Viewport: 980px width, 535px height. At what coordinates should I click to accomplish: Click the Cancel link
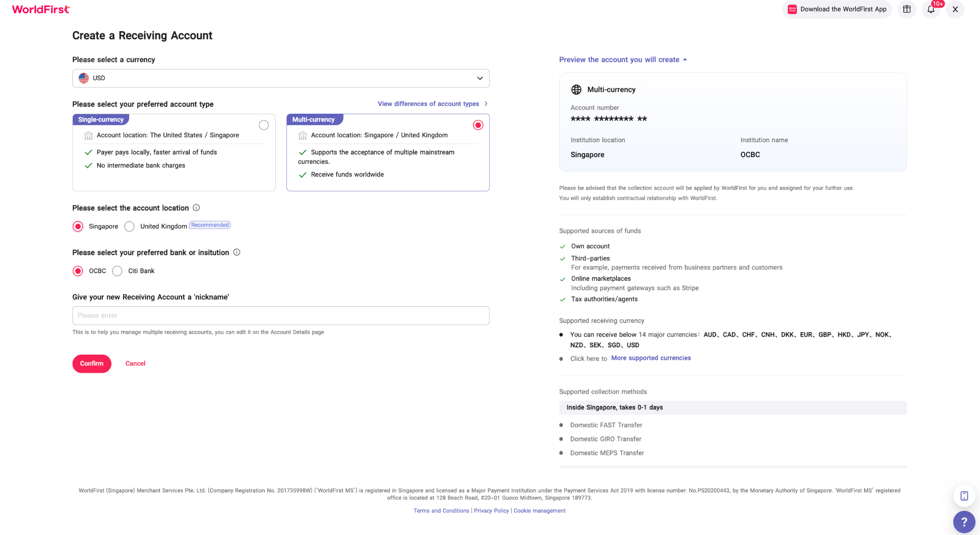135,363
